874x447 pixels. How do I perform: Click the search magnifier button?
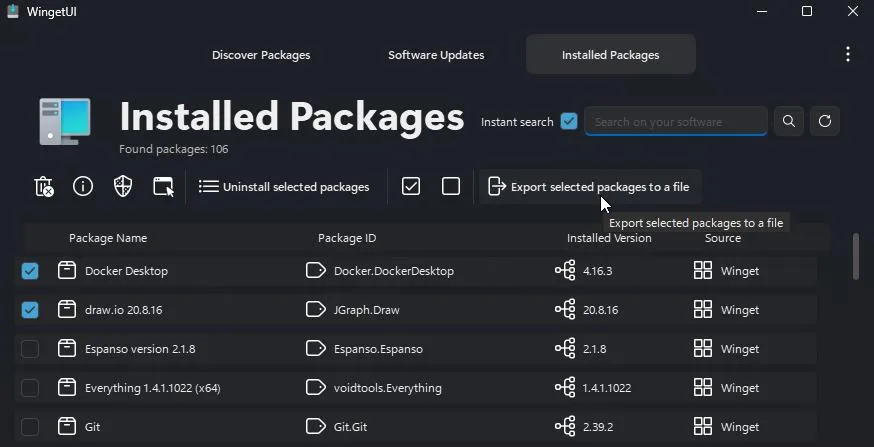[789, 121]
